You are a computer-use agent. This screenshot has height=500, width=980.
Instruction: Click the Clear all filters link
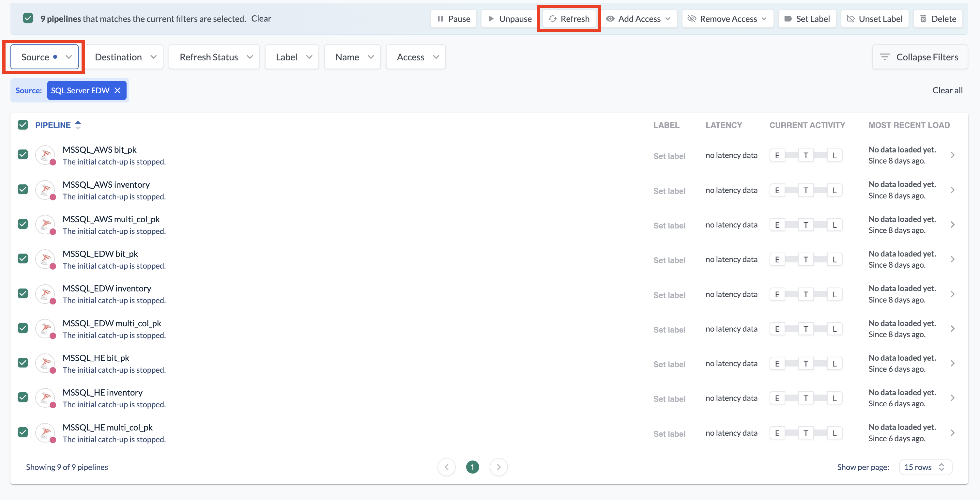point(947,90)
